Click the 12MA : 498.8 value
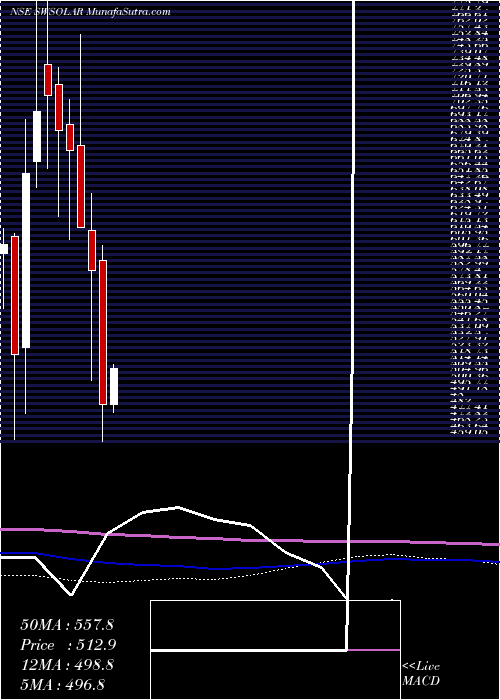This screenshot has height=700, width=500. 67,665
